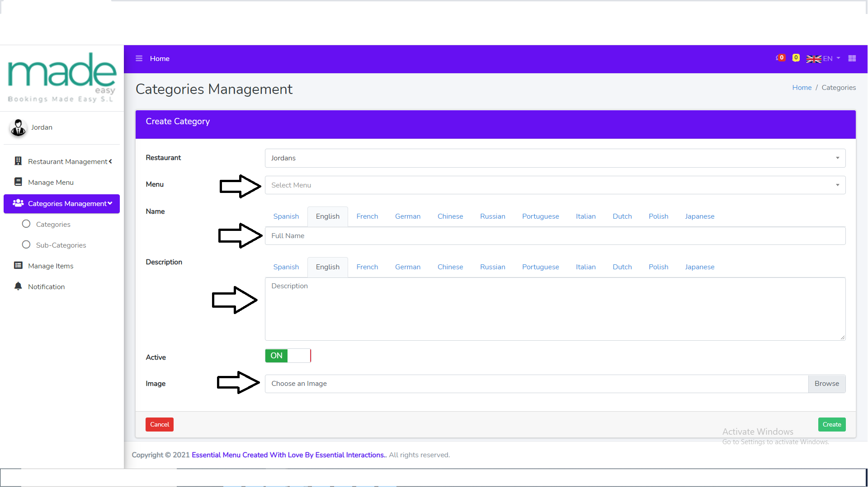Click the Jordan user avatar
The image size is (868, 488).
[18, 127]
